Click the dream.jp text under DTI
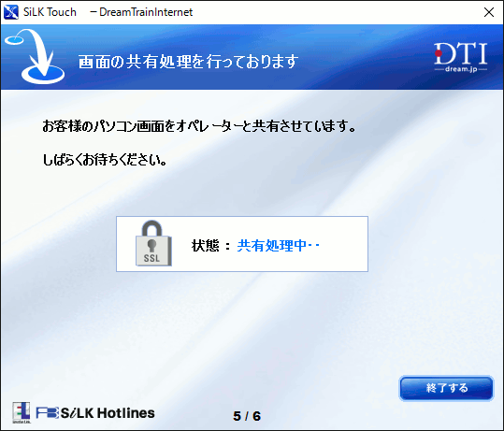The height and width of the screenshot is (431, 504). point(461,69)
